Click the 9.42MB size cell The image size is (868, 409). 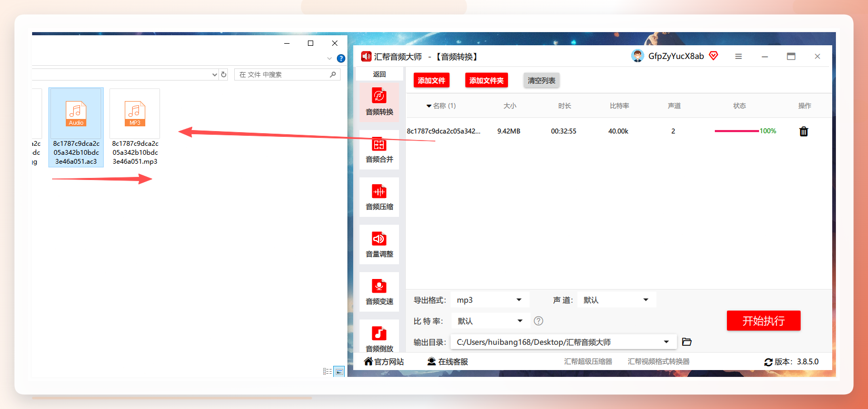click(509, 131)
